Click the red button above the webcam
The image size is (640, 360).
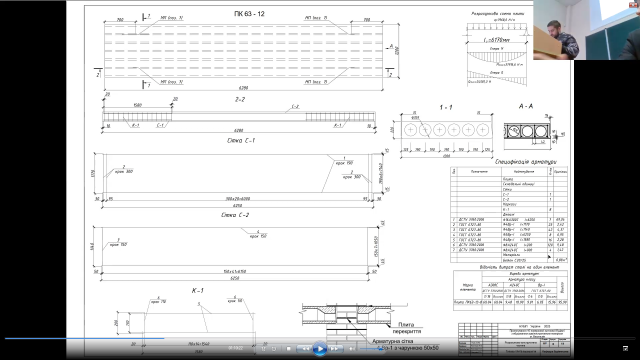pyautogui.click(x=633, y=4)
